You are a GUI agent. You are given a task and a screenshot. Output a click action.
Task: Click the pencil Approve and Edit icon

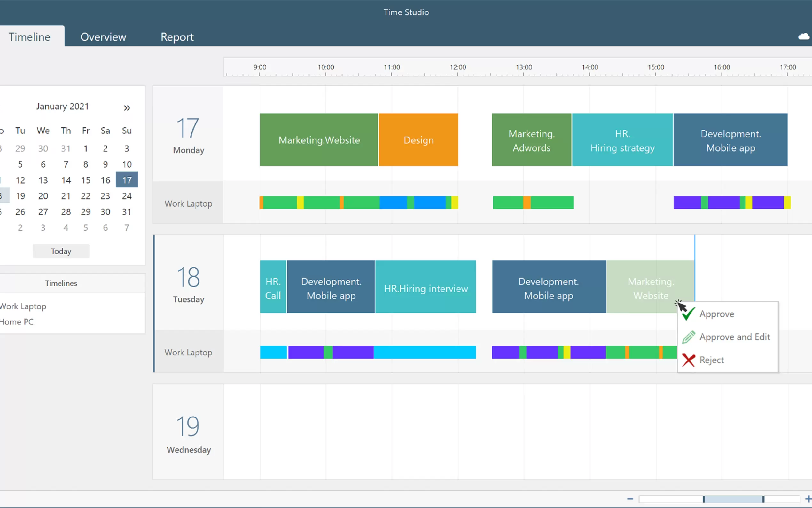[688, 337]
